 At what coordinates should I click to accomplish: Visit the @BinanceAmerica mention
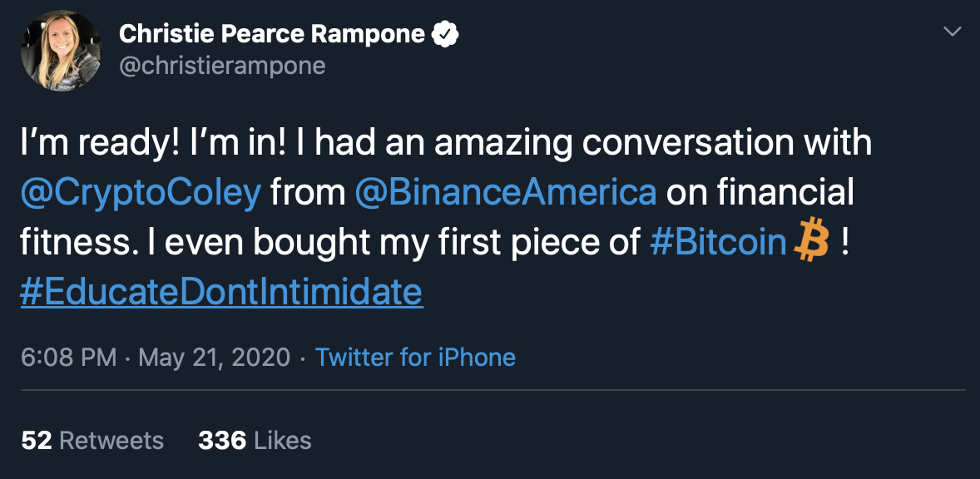[505, 192]
